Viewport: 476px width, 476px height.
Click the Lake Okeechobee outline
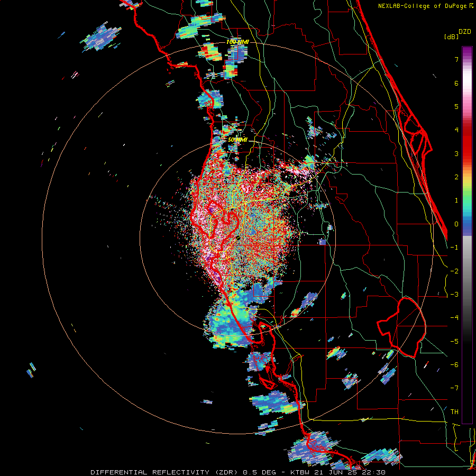[401, 327]
